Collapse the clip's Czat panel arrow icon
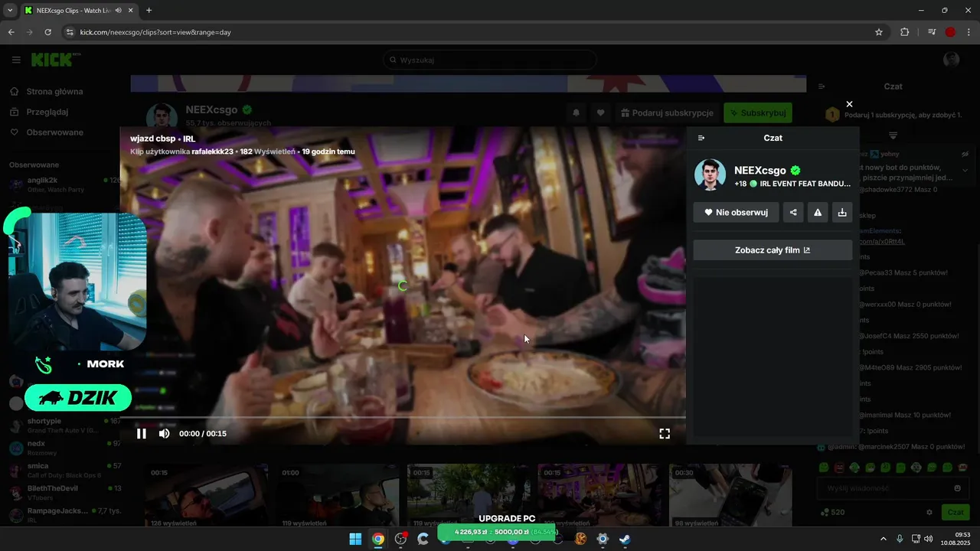 pos(701,138)
